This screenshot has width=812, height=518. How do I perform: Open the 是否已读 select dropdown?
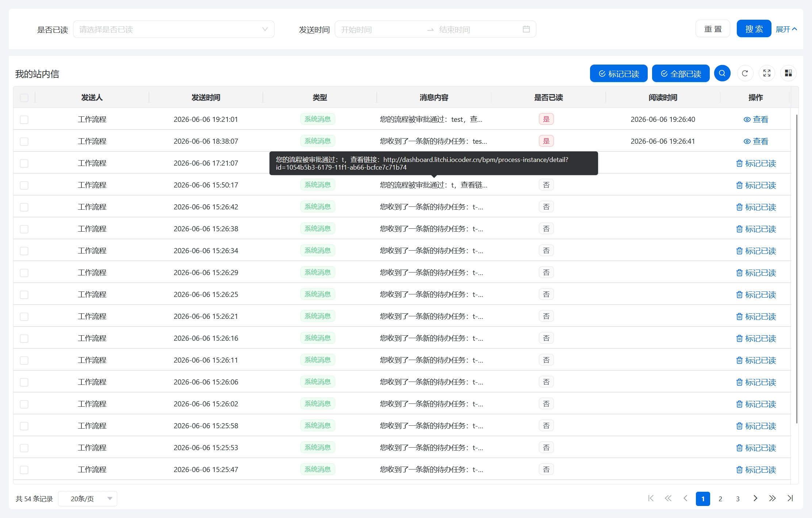(x=174, y=29)
